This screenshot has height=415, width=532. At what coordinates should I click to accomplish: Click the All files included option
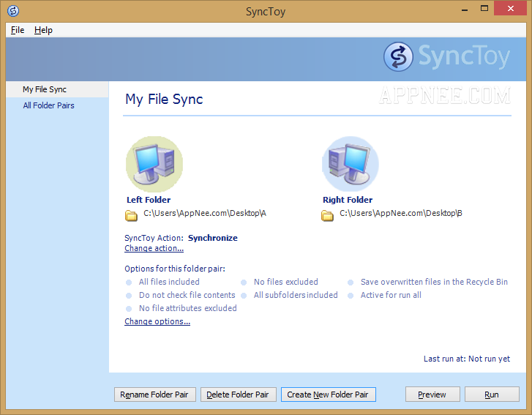pos(169,282)
